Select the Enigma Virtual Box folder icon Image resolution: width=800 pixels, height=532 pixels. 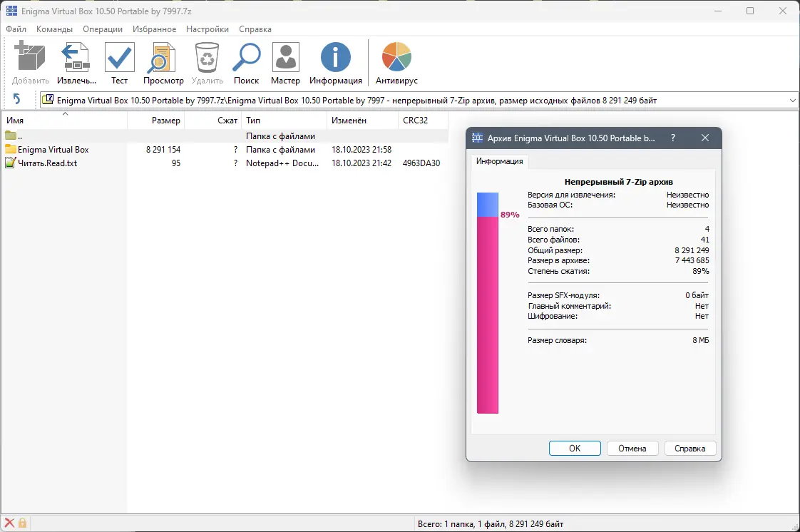(10, 150)
